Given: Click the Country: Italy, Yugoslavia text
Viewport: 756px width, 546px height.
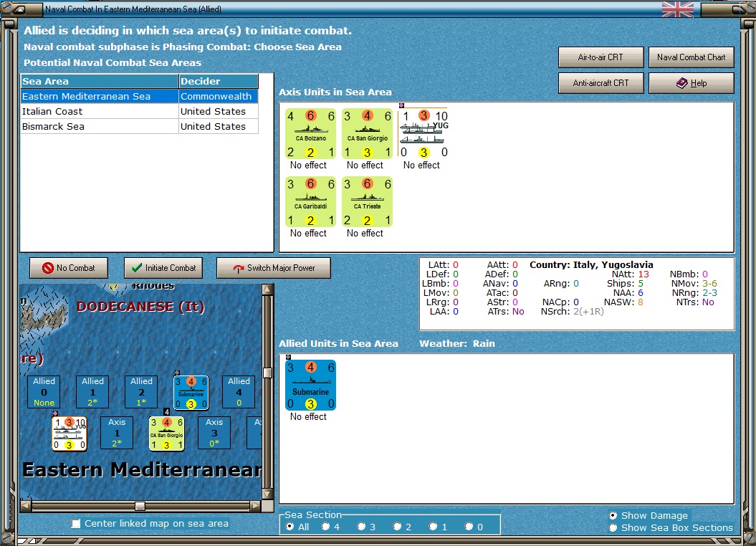Looking at the screenshot, I should point(591,264).
